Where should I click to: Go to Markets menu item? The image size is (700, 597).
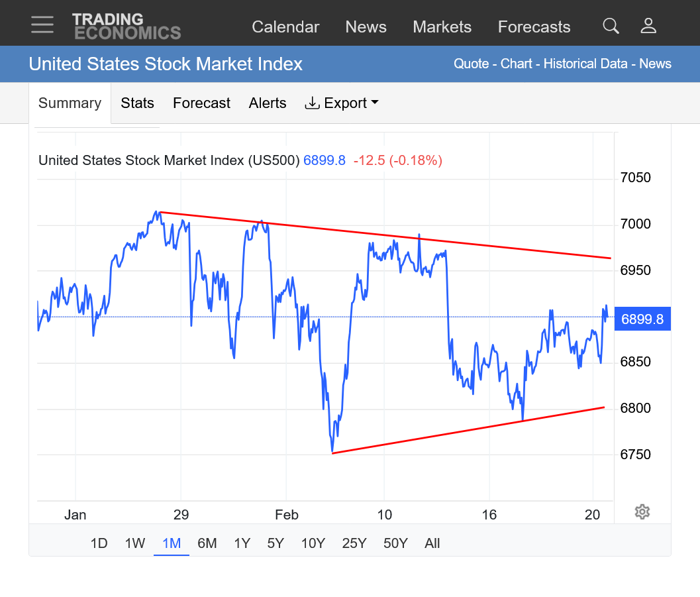(442, 27)
